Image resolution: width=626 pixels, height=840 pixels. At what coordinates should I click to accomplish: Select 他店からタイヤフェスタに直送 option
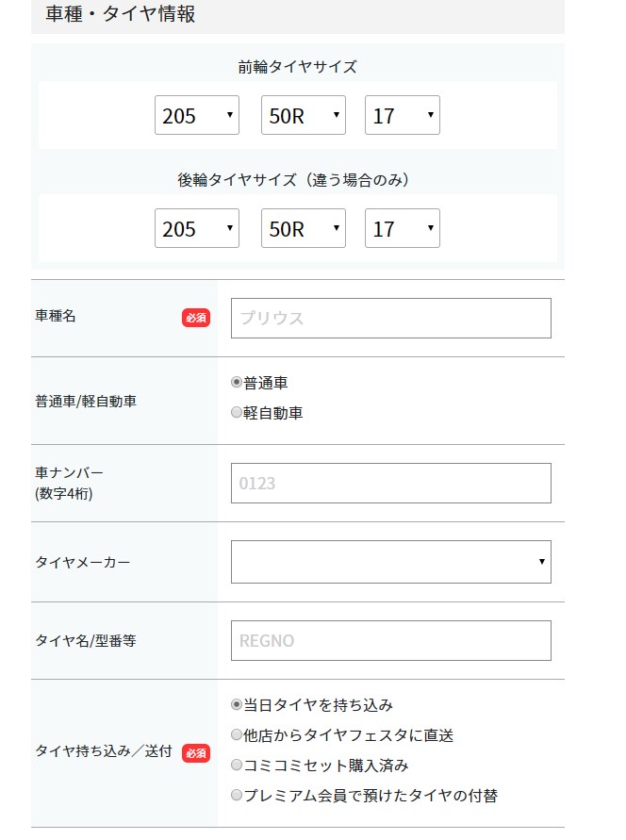click(236, 735)
